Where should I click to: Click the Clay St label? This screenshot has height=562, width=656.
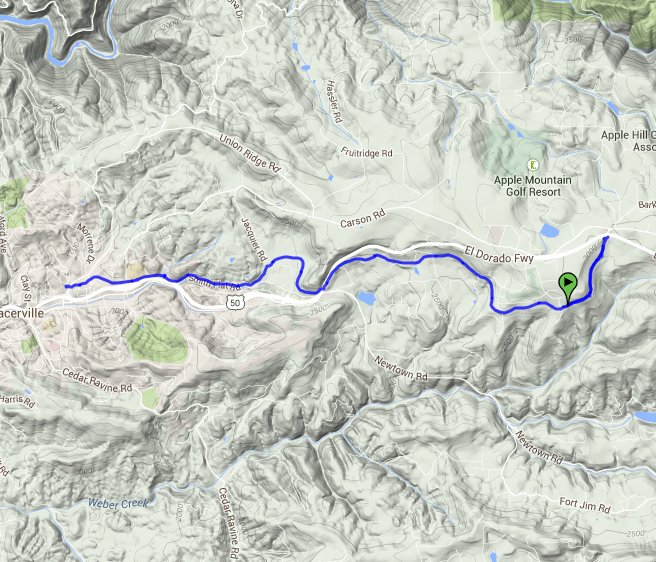pos(26,288)
